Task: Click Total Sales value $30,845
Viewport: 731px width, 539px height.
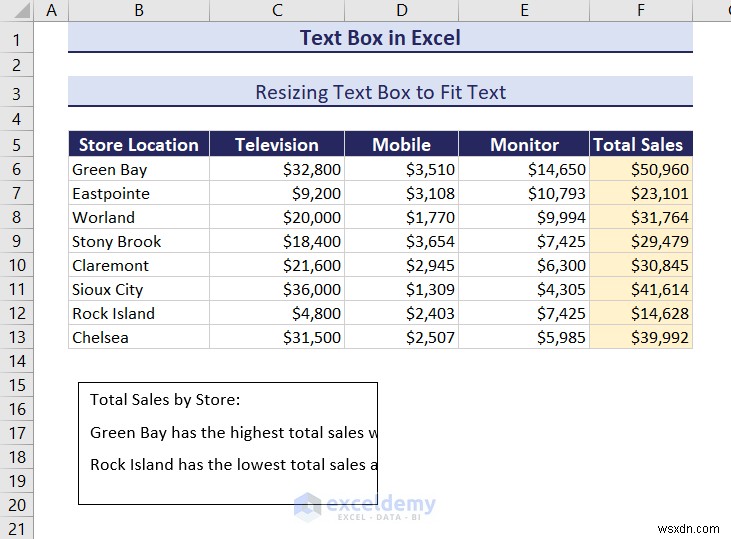Action: pos(641,265)
